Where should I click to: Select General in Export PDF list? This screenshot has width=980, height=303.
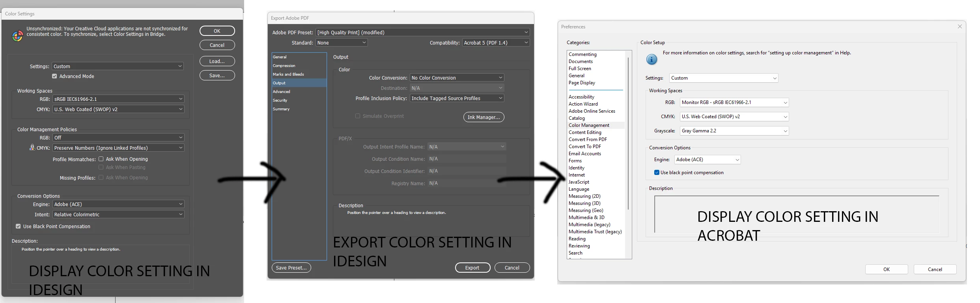coord(299,57)
